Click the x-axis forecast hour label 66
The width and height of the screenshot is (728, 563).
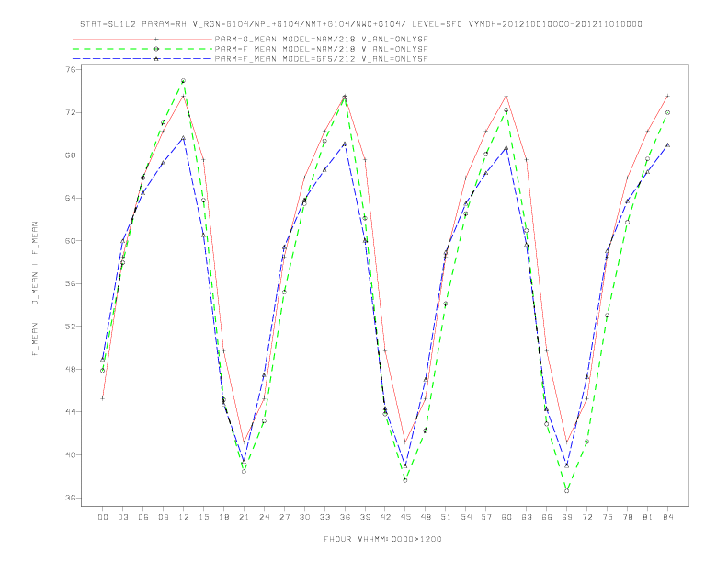click(547, 517)
